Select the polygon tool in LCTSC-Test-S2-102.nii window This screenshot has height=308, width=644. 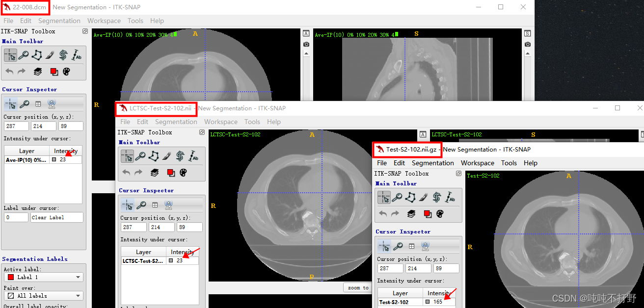(x=154, y=156)
